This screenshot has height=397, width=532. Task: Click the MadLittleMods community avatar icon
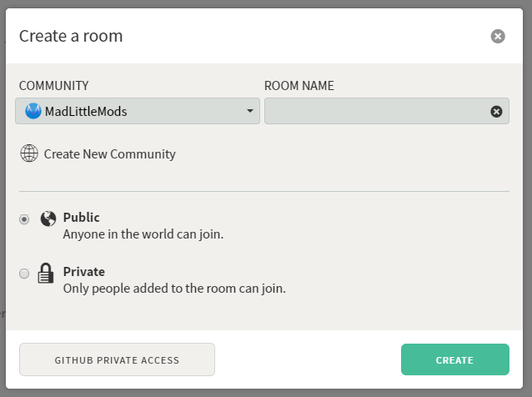pyautogui.click(x=33, y=111)
